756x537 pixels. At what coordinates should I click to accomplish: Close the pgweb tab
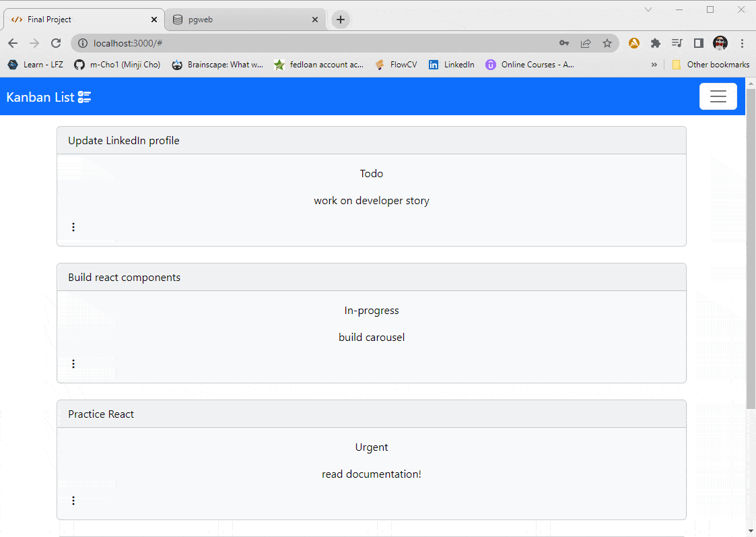coord(315,20)
